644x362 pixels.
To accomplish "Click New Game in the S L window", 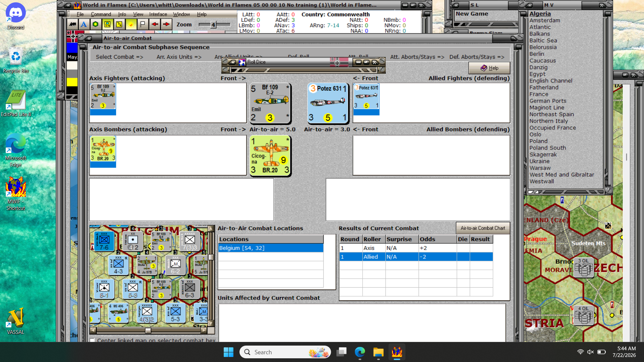I will 472,14.
